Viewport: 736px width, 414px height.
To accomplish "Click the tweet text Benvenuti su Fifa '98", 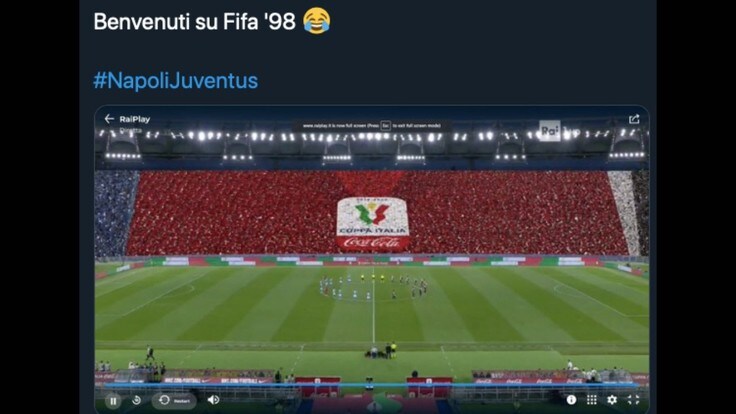I will pos(194,22).
